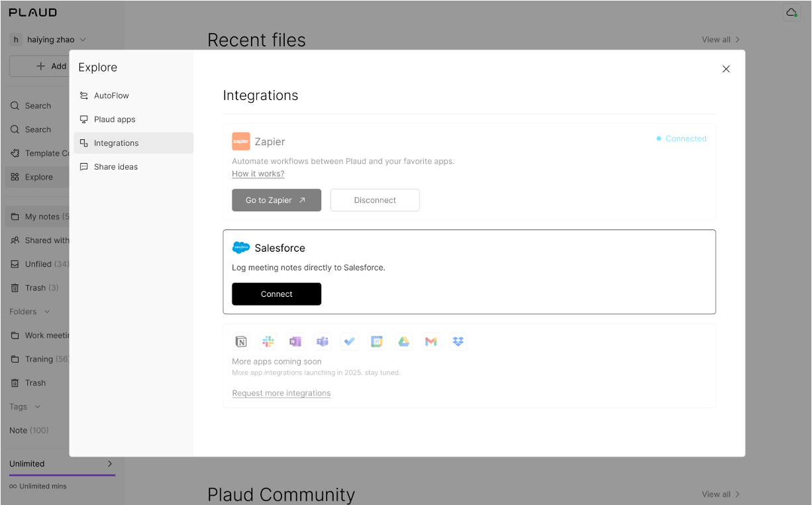This screenshot has width=812, height=505.
Task: Click the Salesforce cloud logo
Action: coord(241,248)
